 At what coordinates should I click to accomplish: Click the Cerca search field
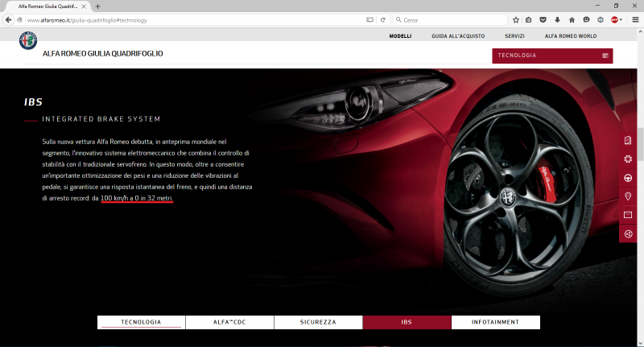(x=451, y=19)
